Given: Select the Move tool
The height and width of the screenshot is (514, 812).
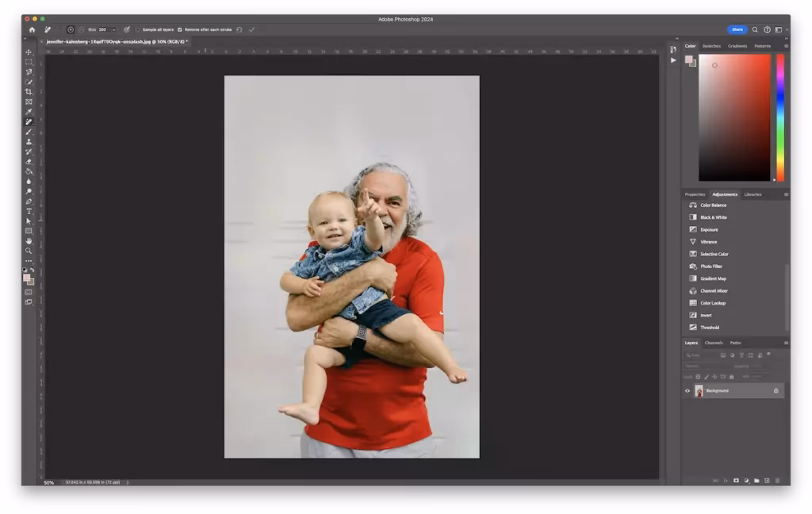Looking at the screenshot, I should (x=29, y=52).
